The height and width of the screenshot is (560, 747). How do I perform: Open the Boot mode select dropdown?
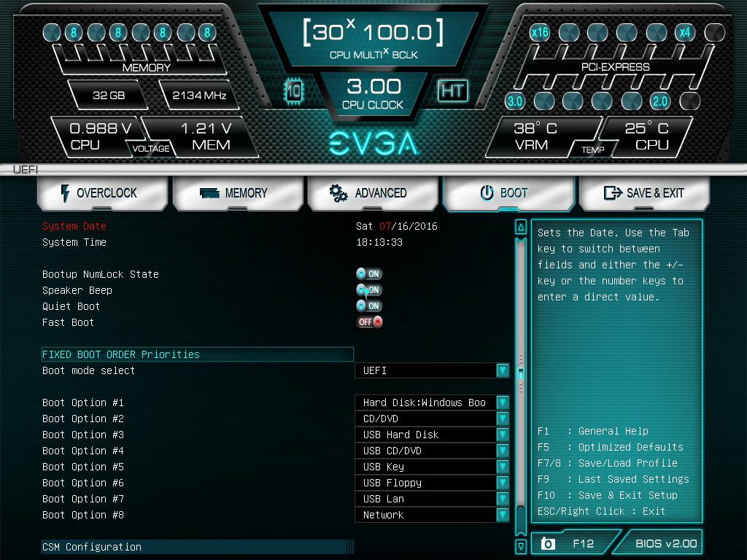503,370
